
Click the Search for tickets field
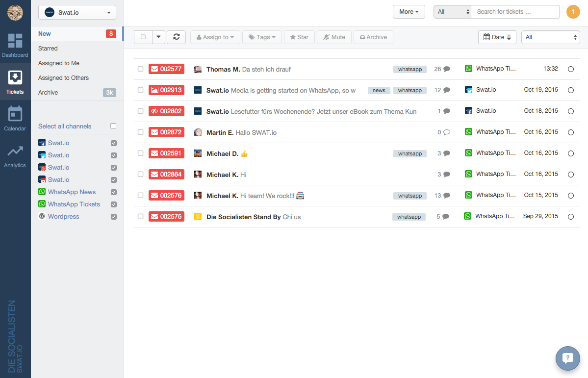(514, 12)
